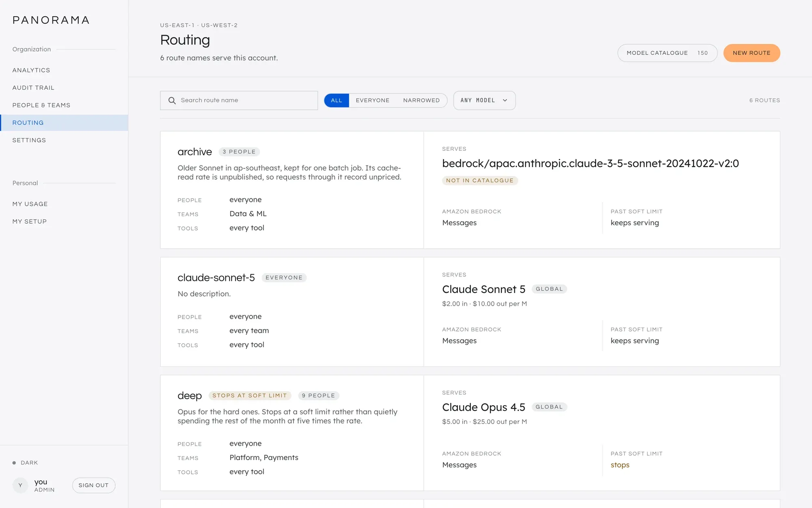
Task: Select the EVERYONE filter segment
Action: pyautogui.click(x=373, y=100)
